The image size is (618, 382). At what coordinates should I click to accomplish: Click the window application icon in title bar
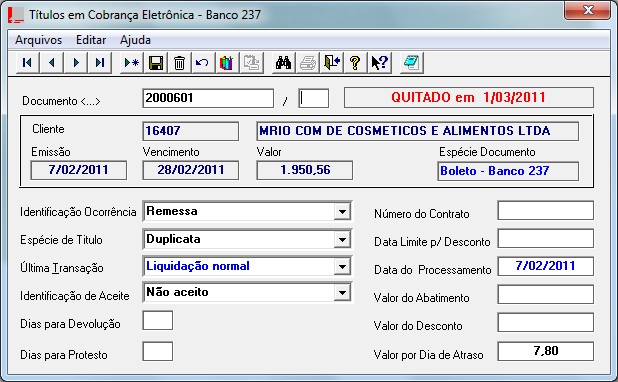(x=16, y=15)
